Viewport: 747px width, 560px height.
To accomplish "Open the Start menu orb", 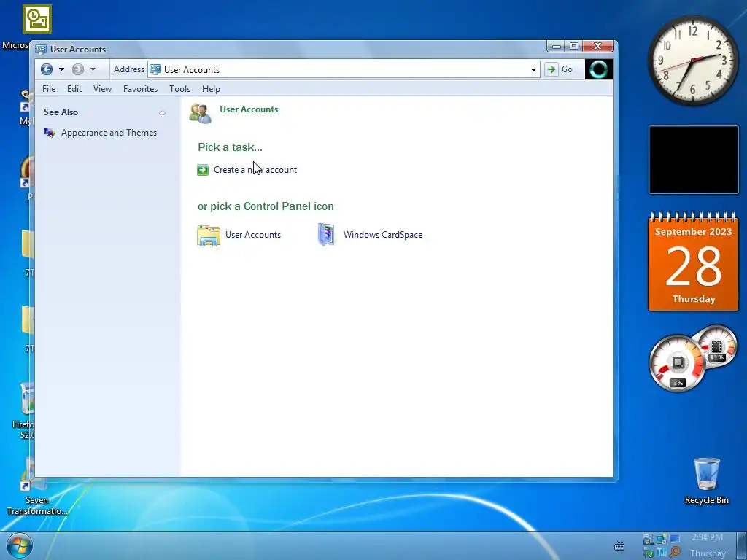I will pos(20,545).
